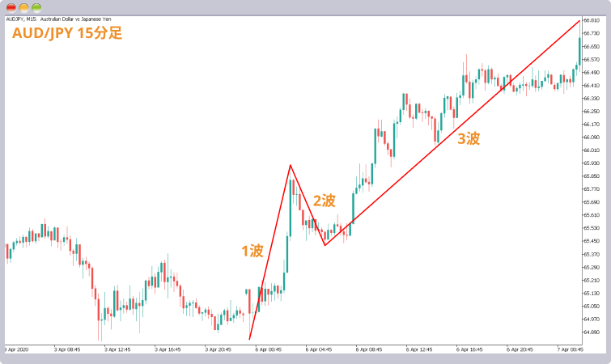Click the red close window button

pyautogui.click(x=11, y=7)
